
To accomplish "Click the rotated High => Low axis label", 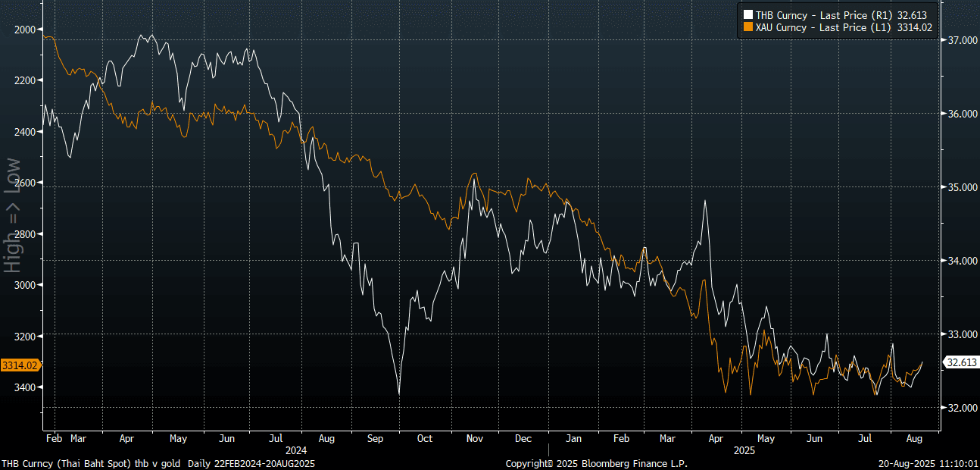I will click(13, 215).
